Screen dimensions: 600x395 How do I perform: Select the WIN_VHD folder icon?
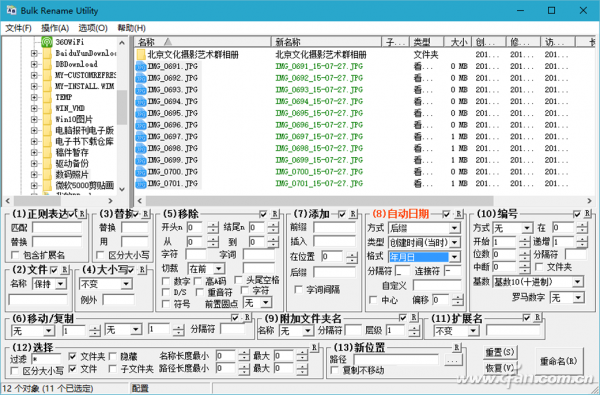tap(47, 108)
